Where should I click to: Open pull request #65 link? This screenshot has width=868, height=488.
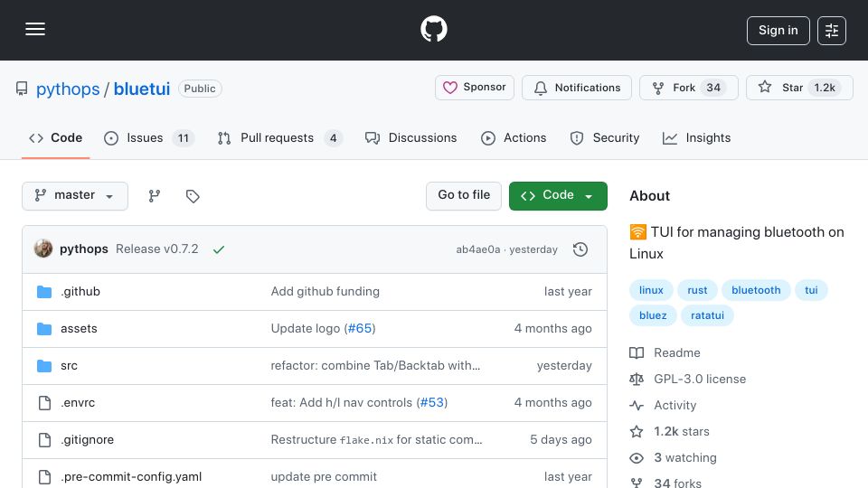360,329
